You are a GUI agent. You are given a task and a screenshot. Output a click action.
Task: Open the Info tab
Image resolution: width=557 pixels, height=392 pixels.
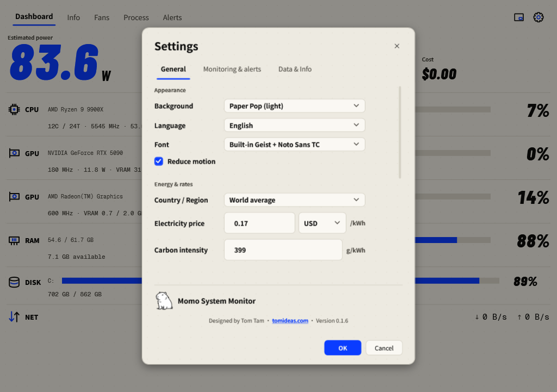click(73, 17)
